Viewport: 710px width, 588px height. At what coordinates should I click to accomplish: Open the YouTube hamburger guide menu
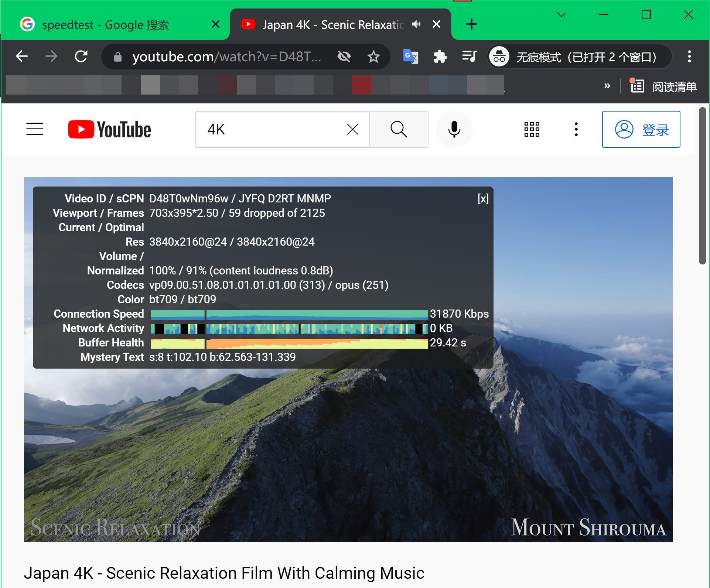pos(35,129)
